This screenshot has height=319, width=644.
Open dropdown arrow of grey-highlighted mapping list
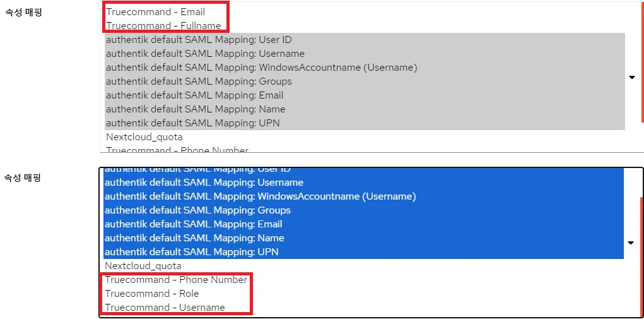pos(632,77)
